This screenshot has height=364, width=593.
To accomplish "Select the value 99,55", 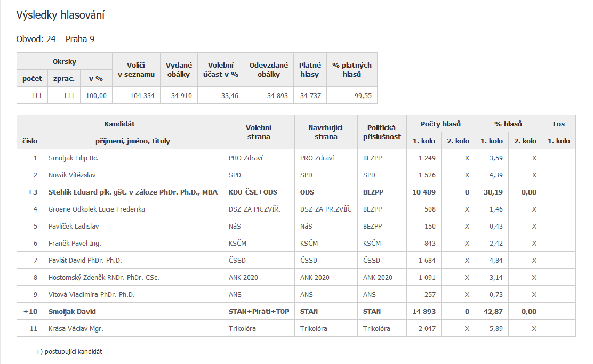I will 363,95.
